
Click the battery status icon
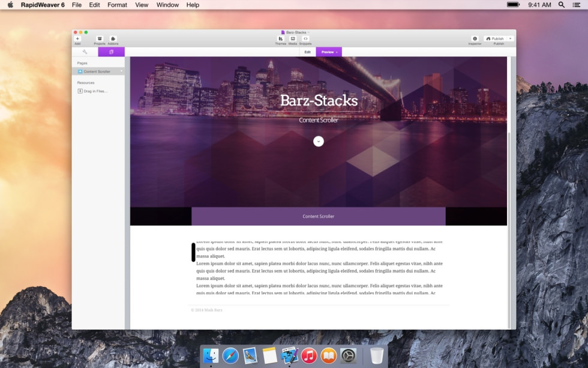pyautogui.click(x=513, y=5)
